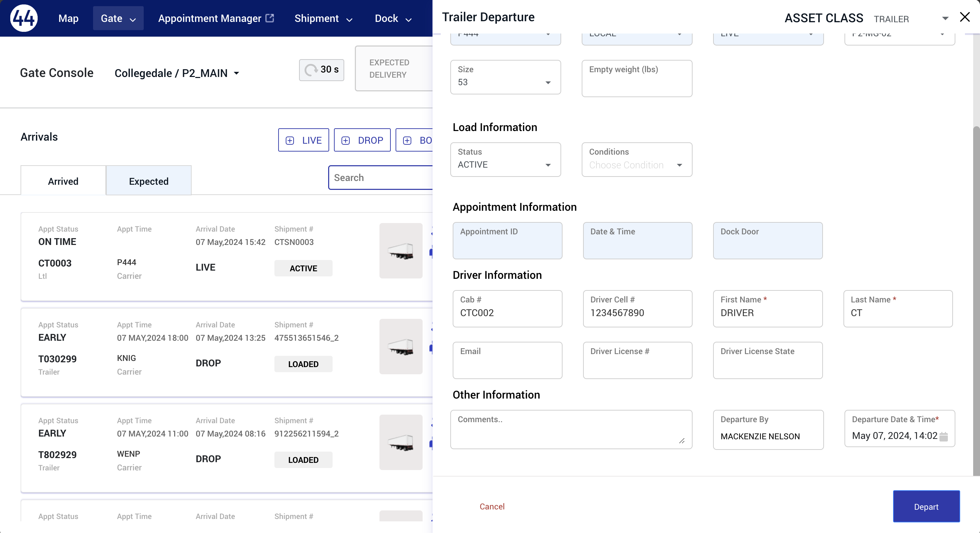Open the Appointment Manager link
The height and width of the screenshot is (533, 980).
(216, 18)
